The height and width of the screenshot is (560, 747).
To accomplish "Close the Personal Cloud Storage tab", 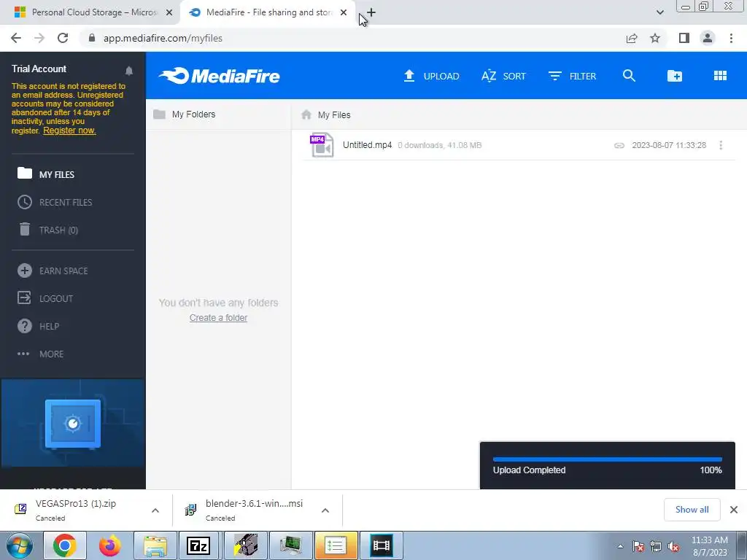I will pos(169,12).
